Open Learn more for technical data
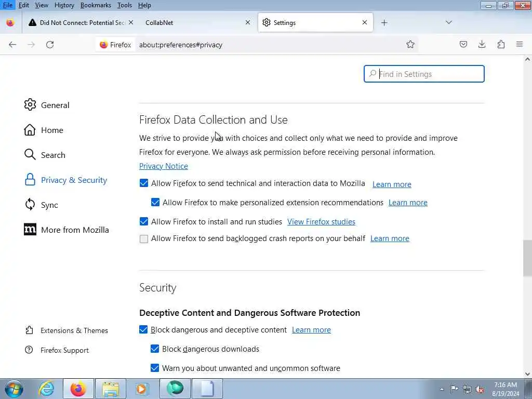 click(392, 184)
